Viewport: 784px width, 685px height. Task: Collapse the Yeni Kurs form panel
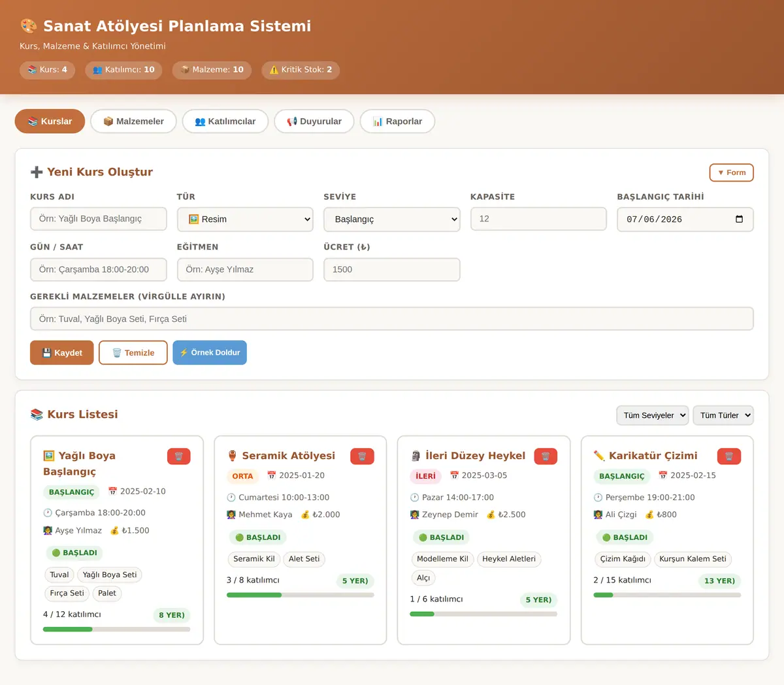point(731,172)
